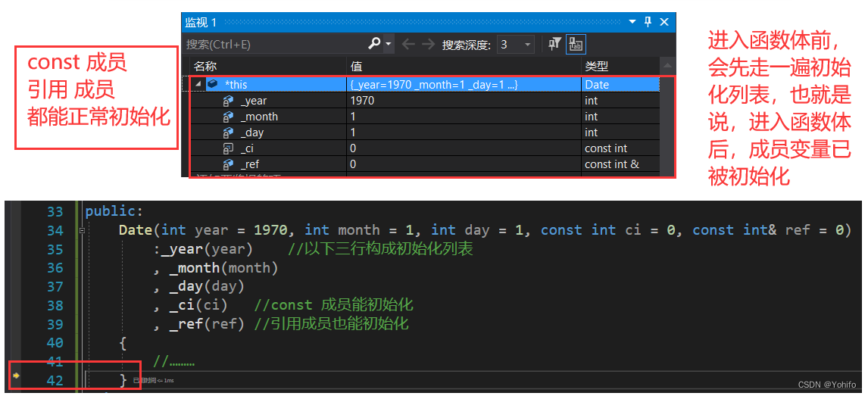The width and height of the screenshot is (868, 396).
Task: Click the 'Date' constructor name on line 34
Action: 137,231
